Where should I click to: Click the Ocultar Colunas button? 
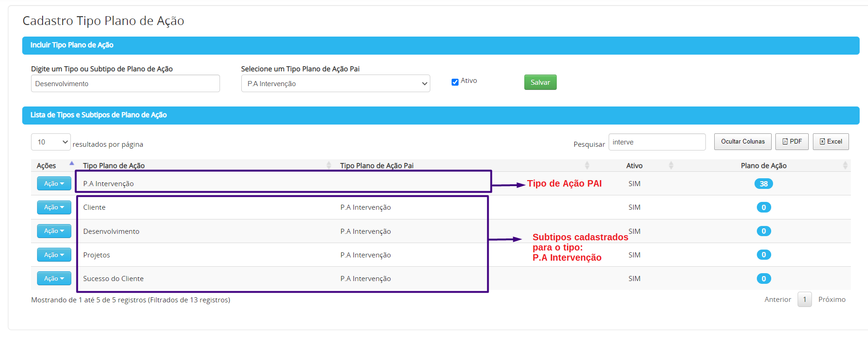pyautogui.click(x=743, y=142)
